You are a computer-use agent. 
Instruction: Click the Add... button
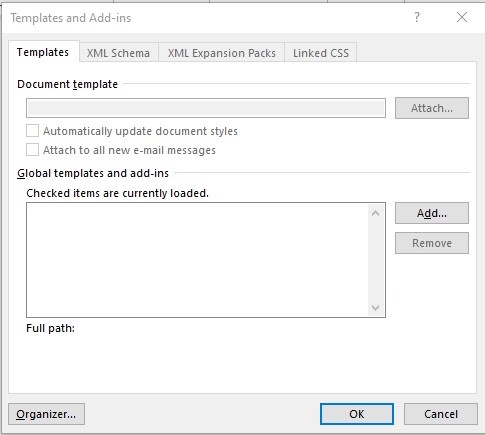(x=432, y=213)
